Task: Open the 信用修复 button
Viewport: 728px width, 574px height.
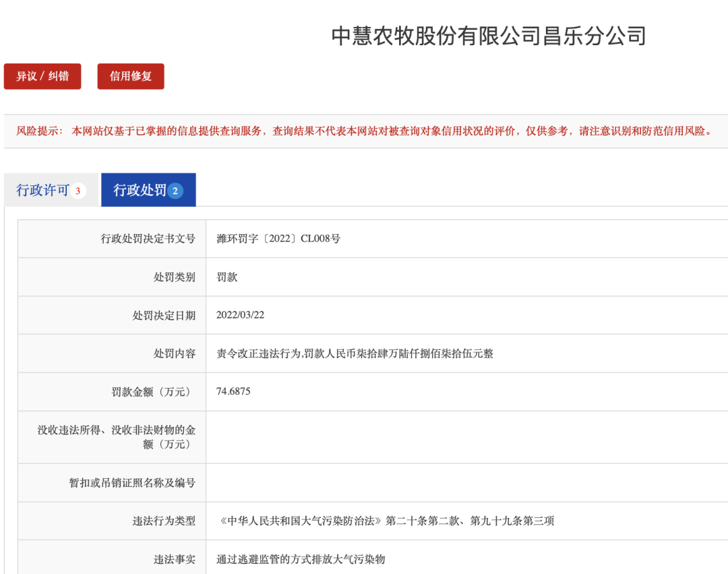Action: tap(131, 76)
